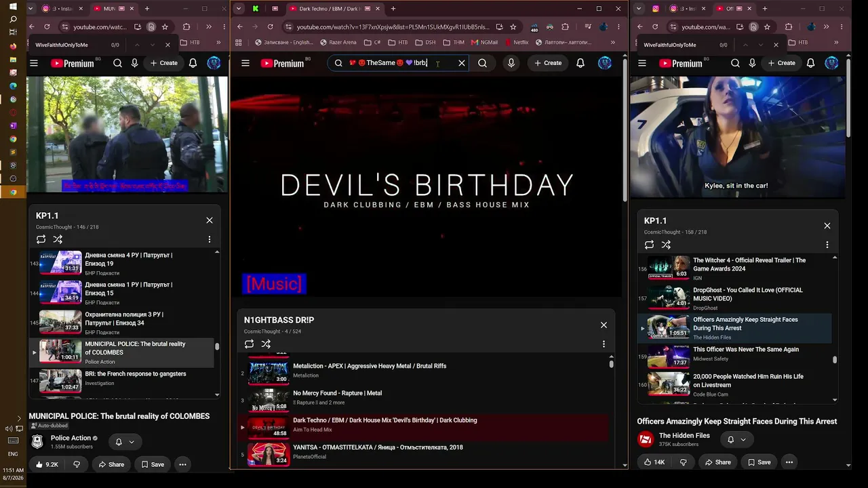The width and height of the screenshot is (868, 488).
Task: Open notifications bell in left YouTube window
Action: coord(193,63)
